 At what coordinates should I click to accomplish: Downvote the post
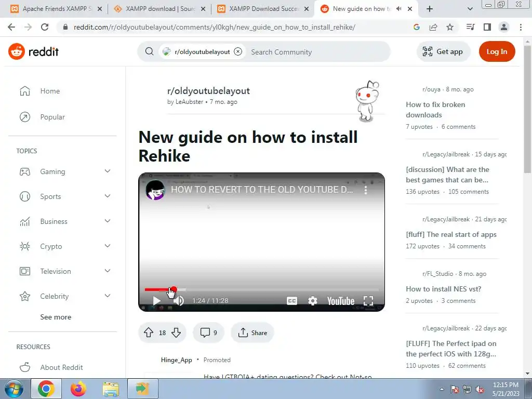[176, 332]
